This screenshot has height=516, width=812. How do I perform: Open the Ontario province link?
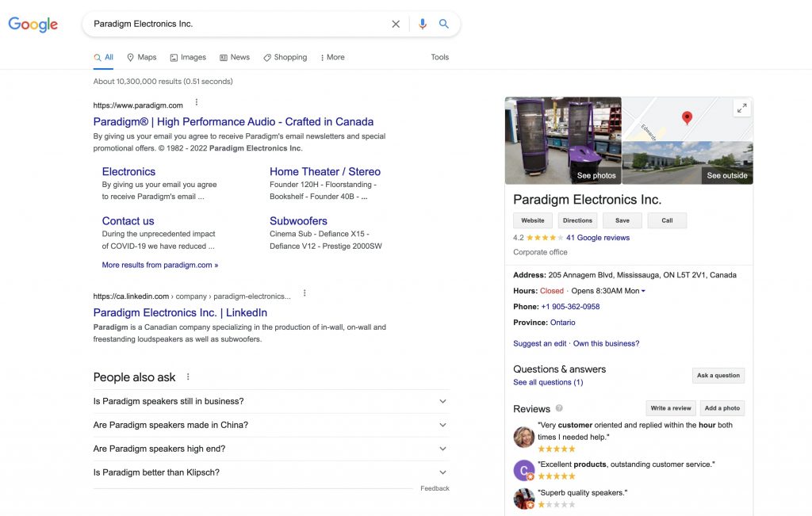pos(562,323)
